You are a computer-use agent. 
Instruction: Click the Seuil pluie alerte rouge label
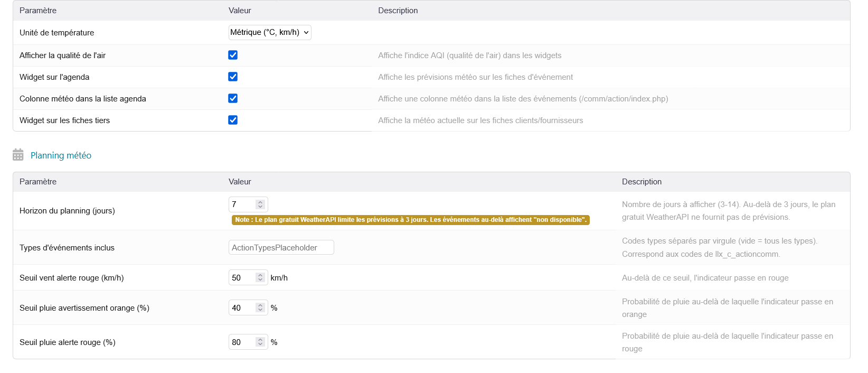click(x=67, y=342)
